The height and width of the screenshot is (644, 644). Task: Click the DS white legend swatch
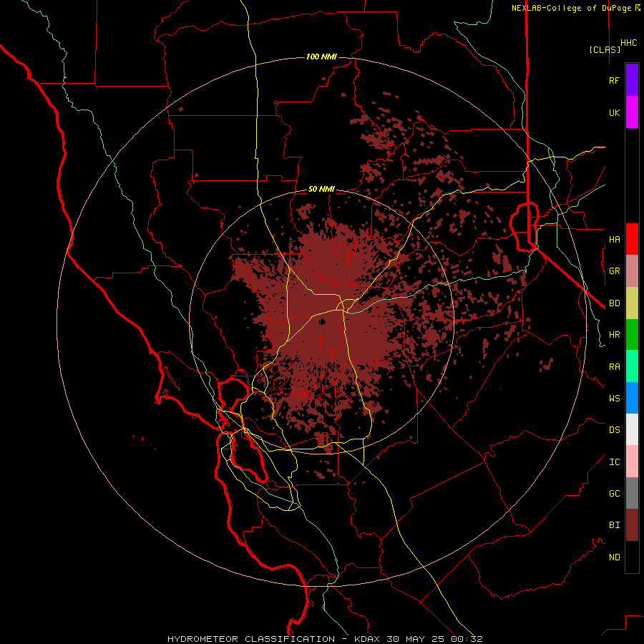point(632,429)
